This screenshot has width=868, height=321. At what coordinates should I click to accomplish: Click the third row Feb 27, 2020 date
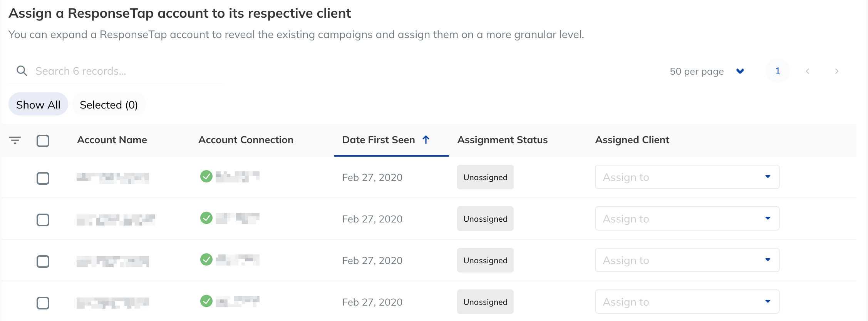tap(372, 261)
